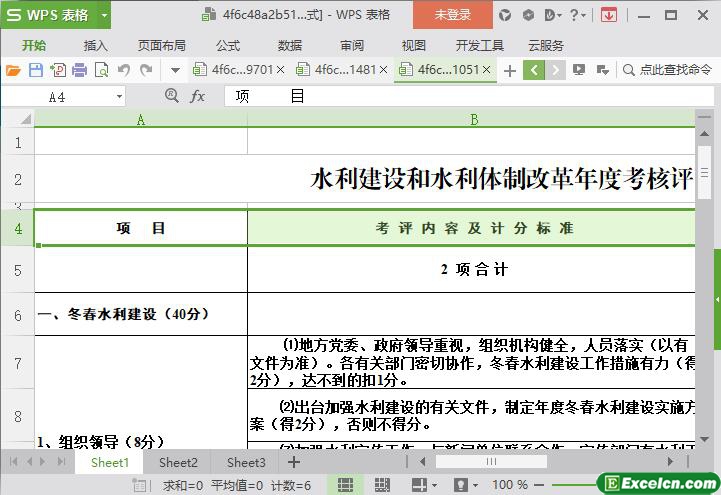The width and height of the screenshot is (721, 495).
Task: Open the 公式 ribbon tab
Action: coord(227,45)
